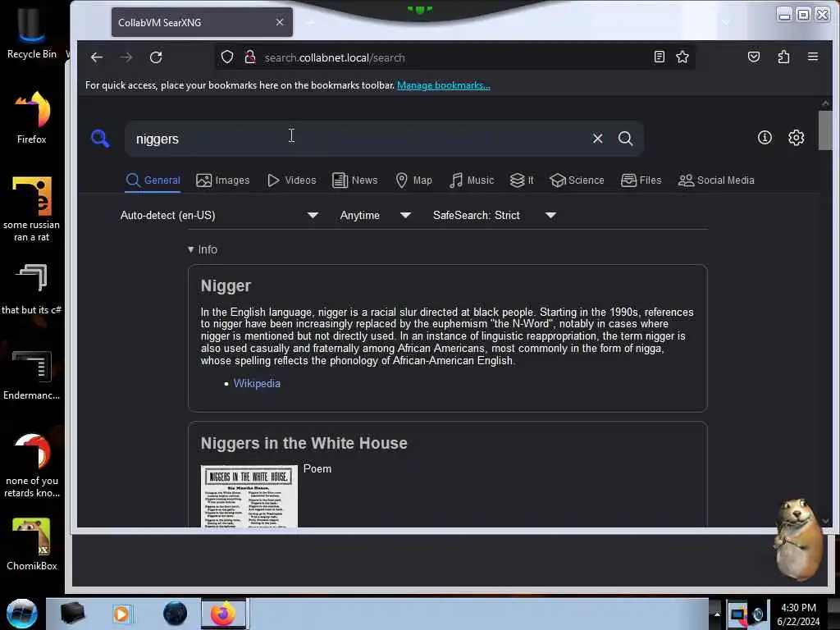Select 'some russian ran a rat' icon
The height and width of the screenshot is (630, 840).
[x=32, y=209]
